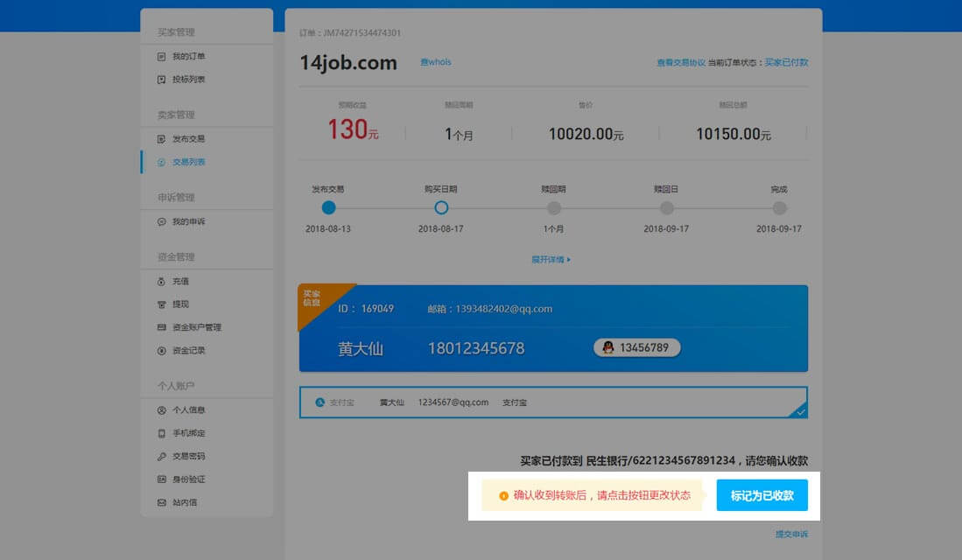This screenshot has height=560, width=962.
Task: Click the 交易密码 key icon
Action: (161, 457)
